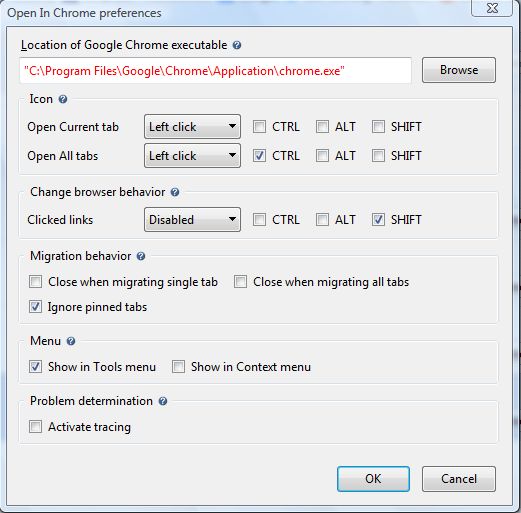Show help for Change browser behavior
The image size is (521, 513).
175,192
